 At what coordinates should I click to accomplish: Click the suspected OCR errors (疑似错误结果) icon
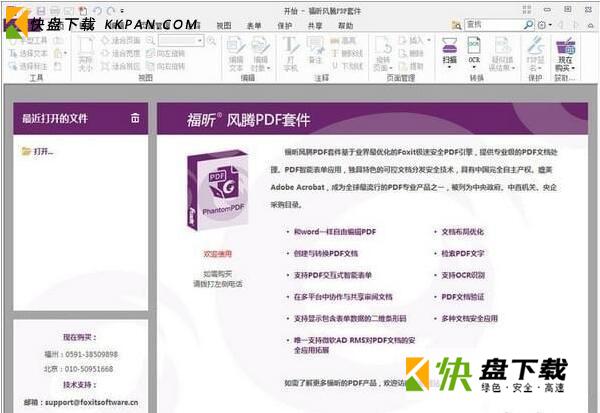(x=502, y=46)
